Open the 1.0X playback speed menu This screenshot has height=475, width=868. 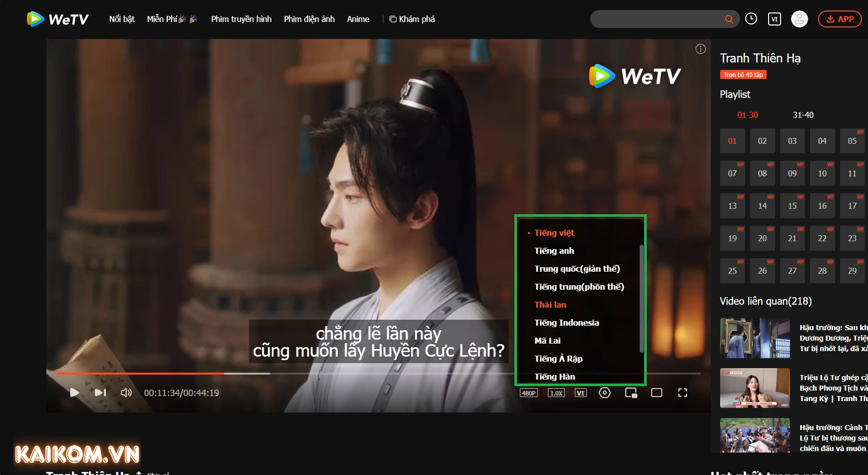coord(556,393)
